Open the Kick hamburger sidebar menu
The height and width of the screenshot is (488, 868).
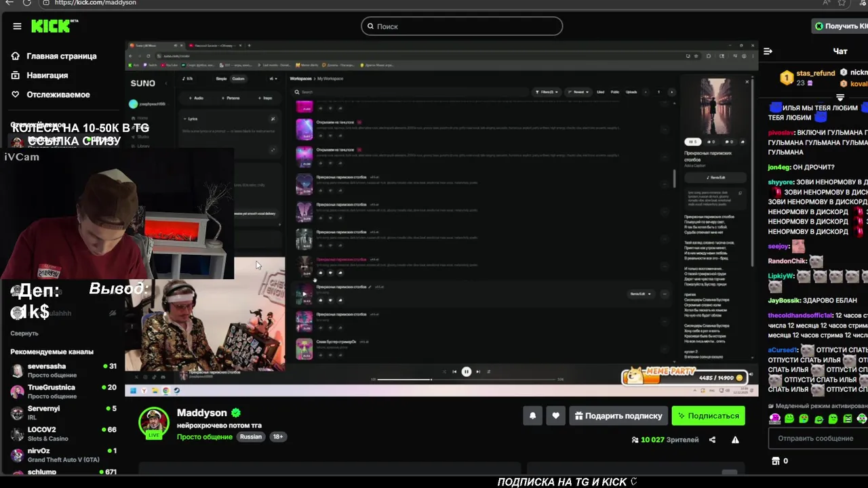[17, 26]
